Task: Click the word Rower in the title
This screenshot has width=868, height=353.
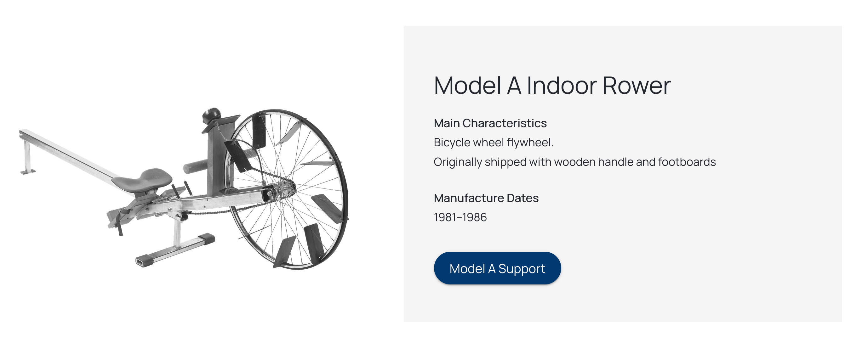Action: click(636, 86)
